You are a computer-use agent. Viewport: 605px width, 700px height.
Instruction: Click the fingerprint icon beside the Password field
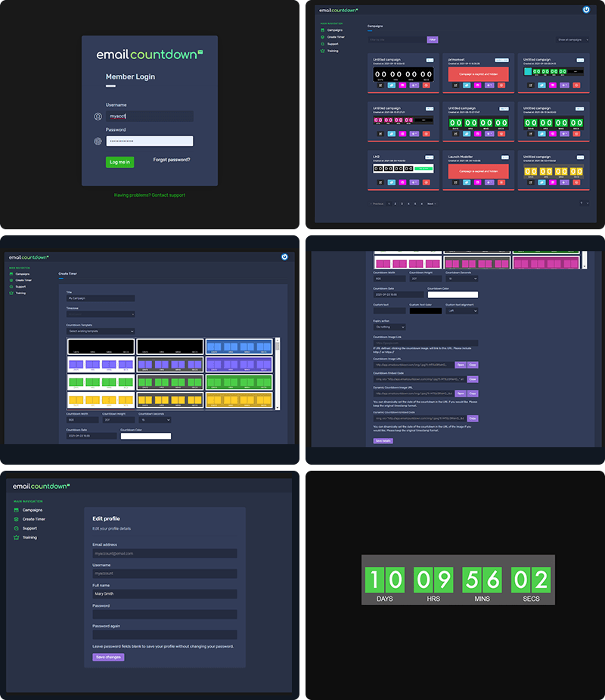(x=98, y=142)
